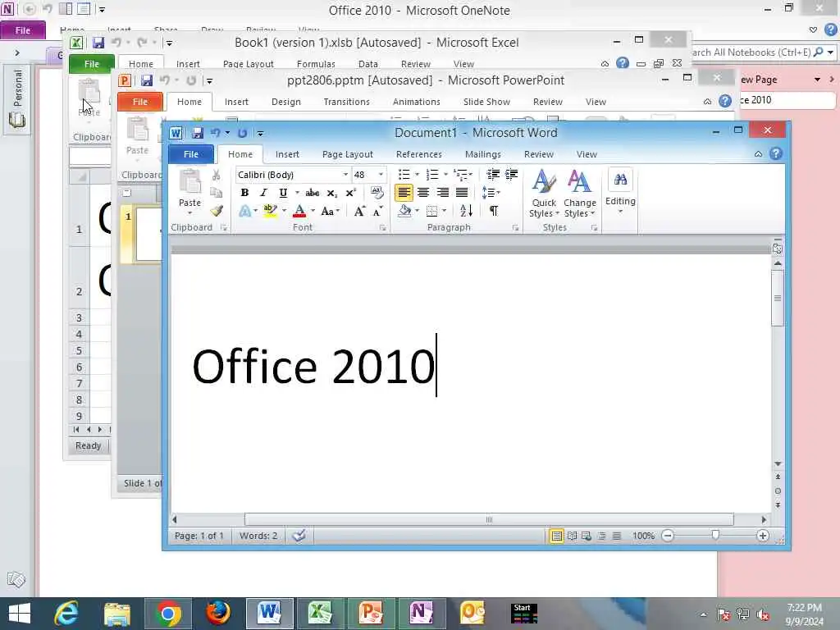Image resolution: width=840 pixels, height=630 pixels.
Task: Click Save icon in Excel title bar
Action: (98, 43)
